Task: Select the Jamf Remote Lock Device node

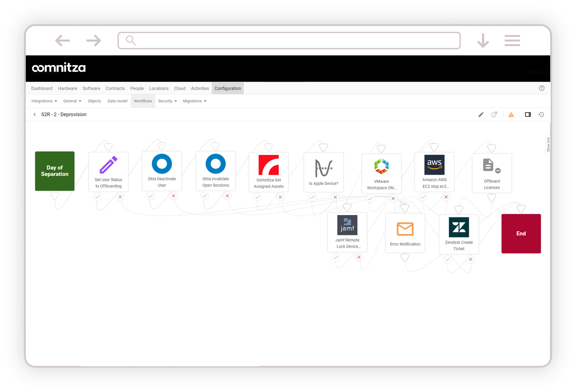Action: [x=347, y=232]
